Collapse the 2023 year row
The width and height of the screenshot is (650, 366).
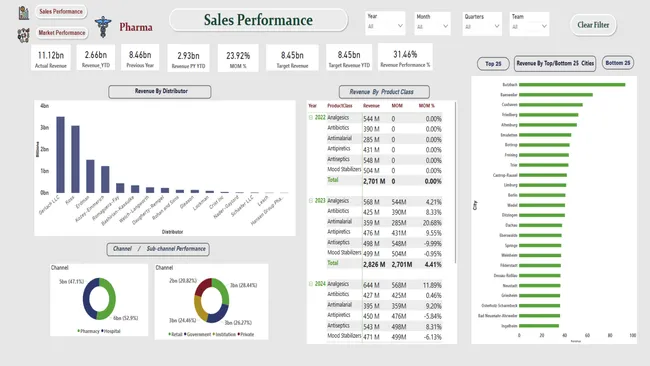(310, 201)
